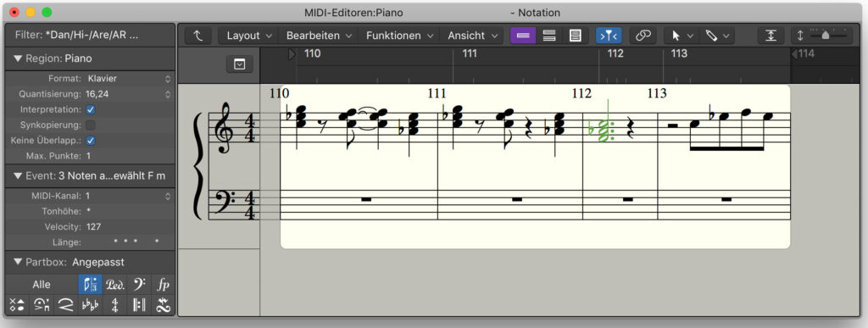Click the whole rest in bass staff bar 111
The image size is (868, 328).
517,198
